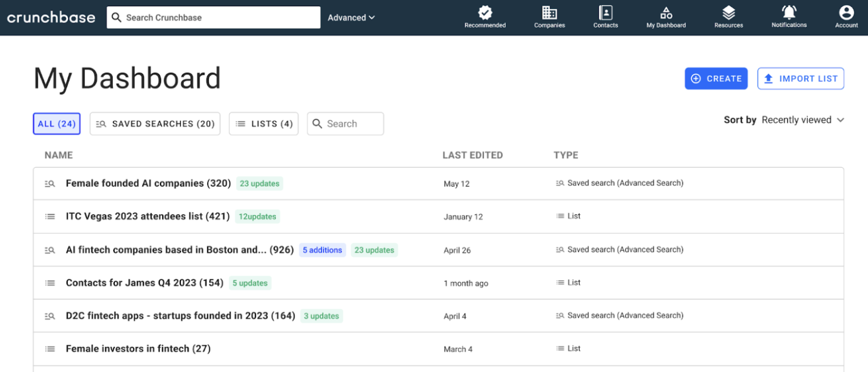Open the Recommended section icon

(x=485, y=13)
